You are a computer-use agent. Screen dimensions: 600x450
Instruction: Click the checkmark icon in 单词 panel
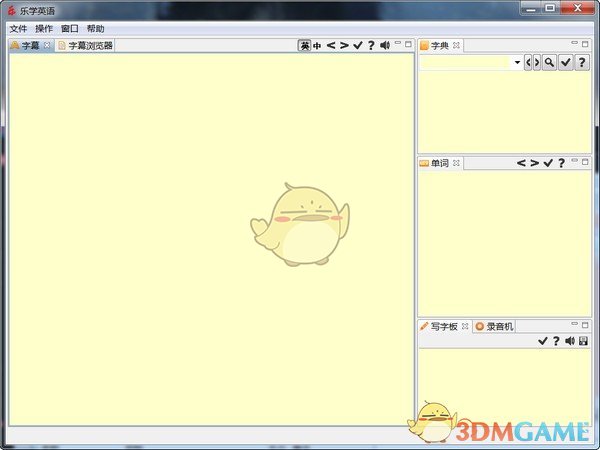pos(547,163)
